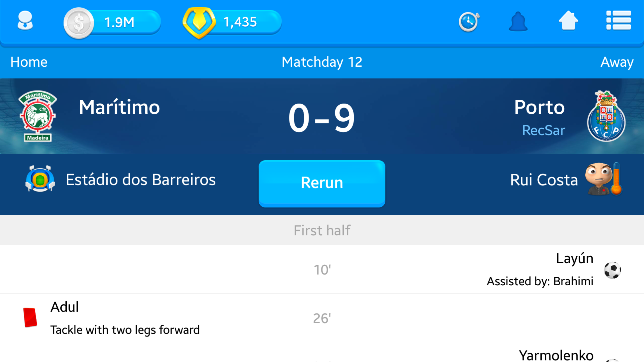Open RecSar manager link
The width and height of the screenshot is (644, 362).
point(543,130)
